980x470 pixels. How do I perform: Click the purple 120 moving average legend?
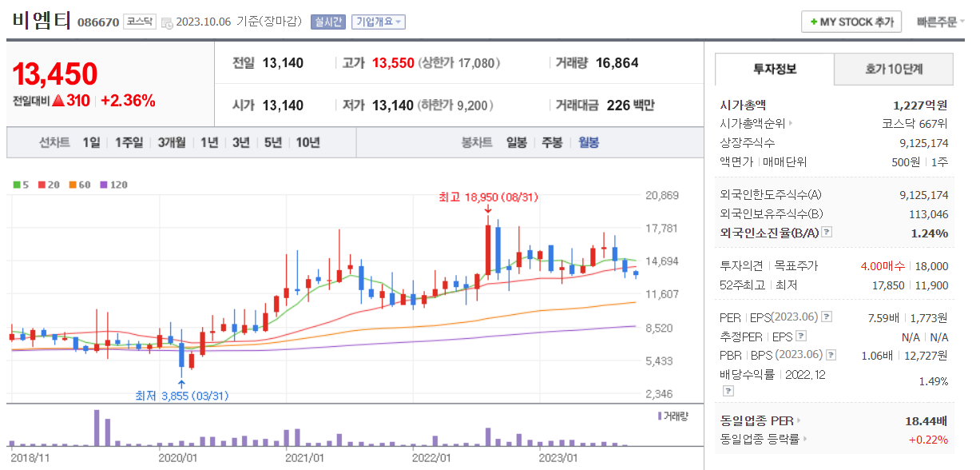pyautogui.click(x=114, y=185)
